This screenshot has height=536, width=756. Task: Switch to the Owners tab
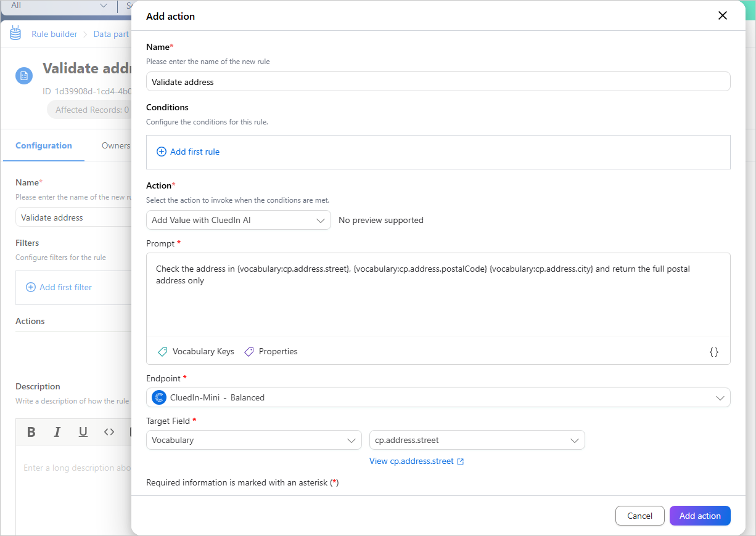(115, 146)
